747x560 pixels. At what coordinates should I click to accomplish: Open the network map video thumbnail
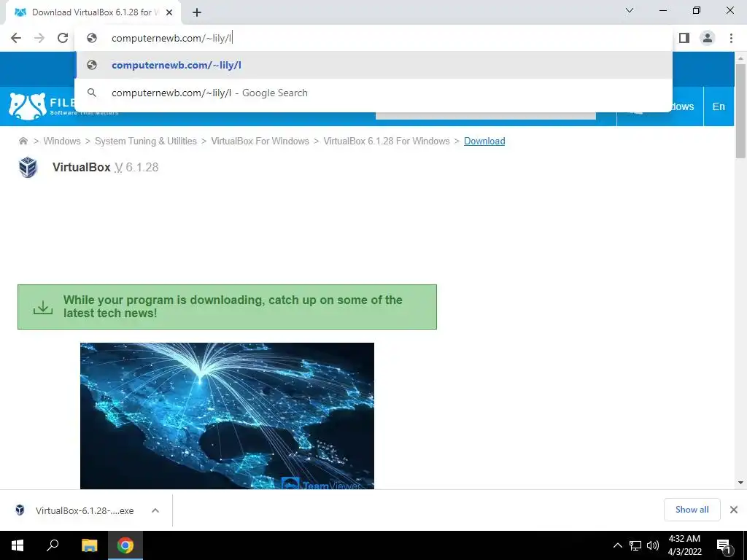pyautogui.click(x=228, y=416)
